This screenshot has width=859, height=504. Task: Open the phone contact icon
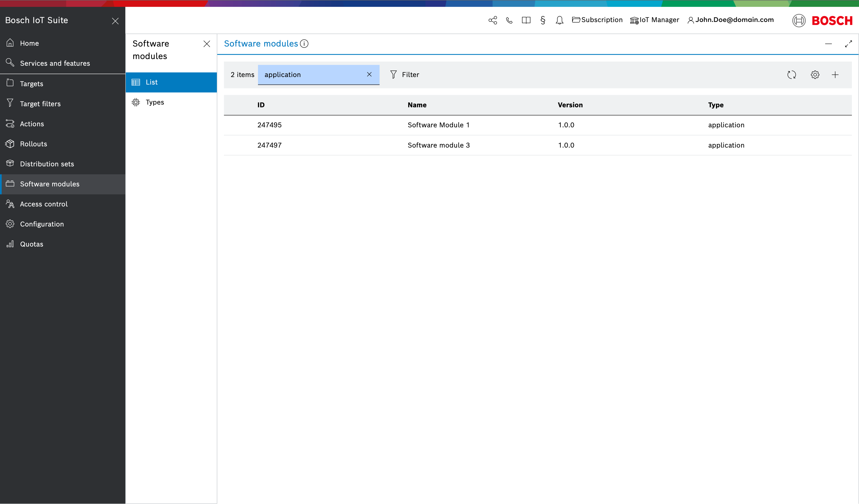tap(509, 20)
